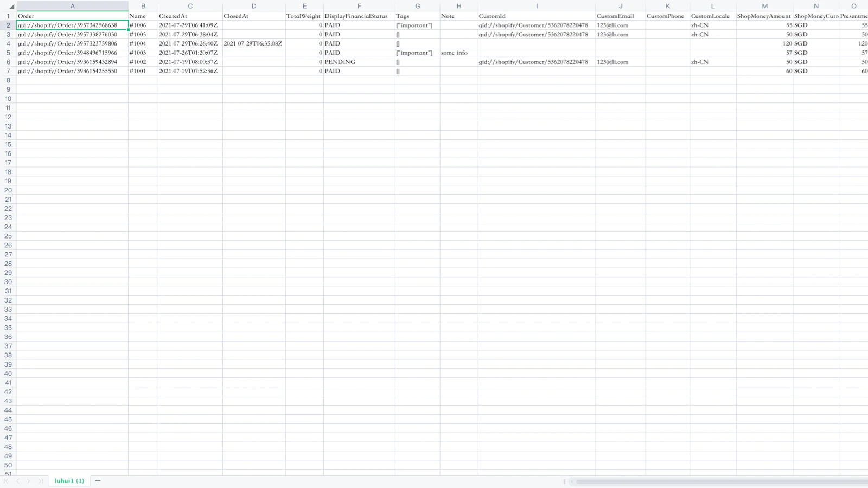Screen dimensions: 868x488
Task: Select the "CreatedAt" header cell
Action: point(190,16)
